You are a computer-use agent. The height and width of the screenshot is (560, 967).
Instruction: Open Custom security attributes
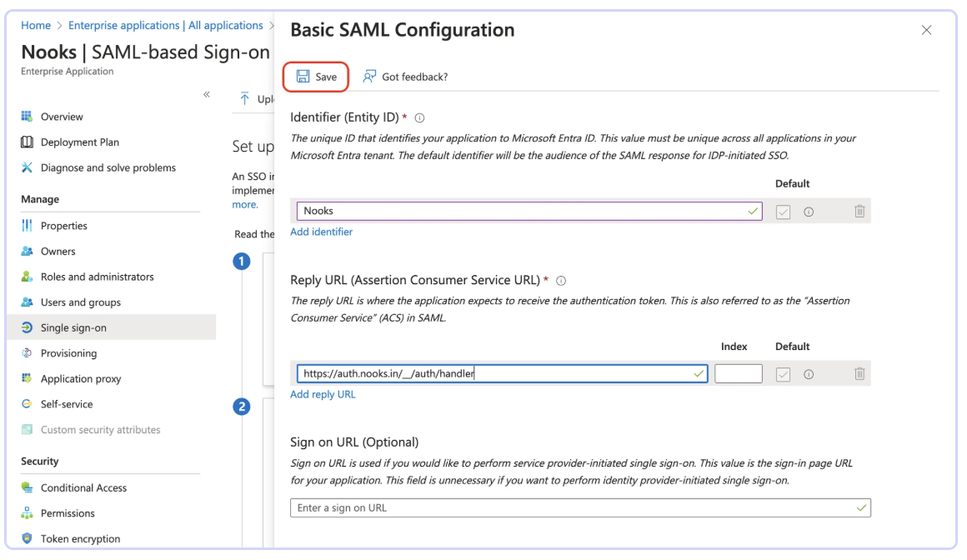(101, 430)
